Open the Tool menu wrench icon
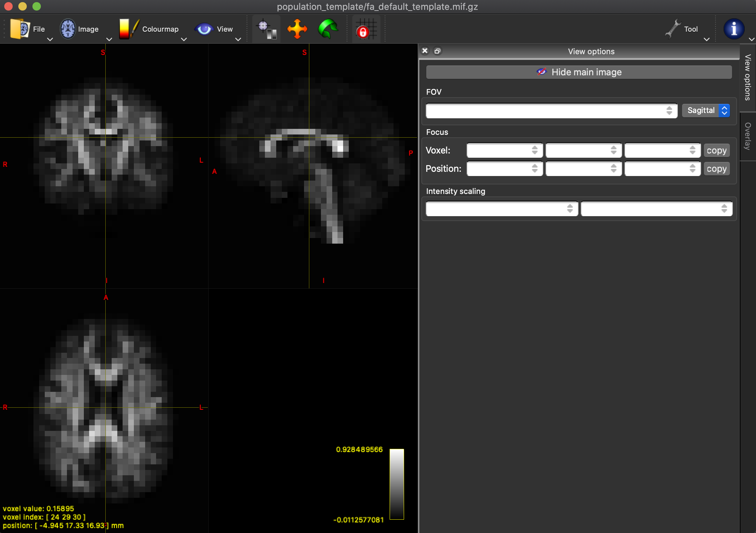The image size is (756, 533). 673,29
